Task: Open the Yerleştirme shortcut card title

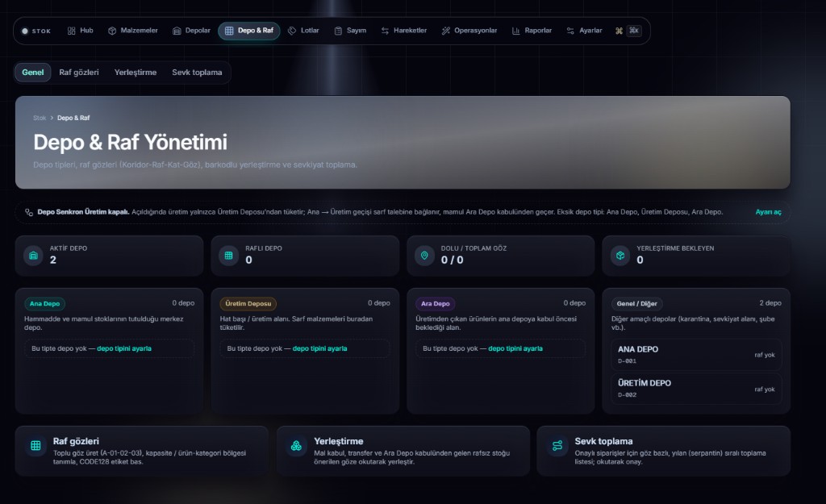Action: click(338, 441)
